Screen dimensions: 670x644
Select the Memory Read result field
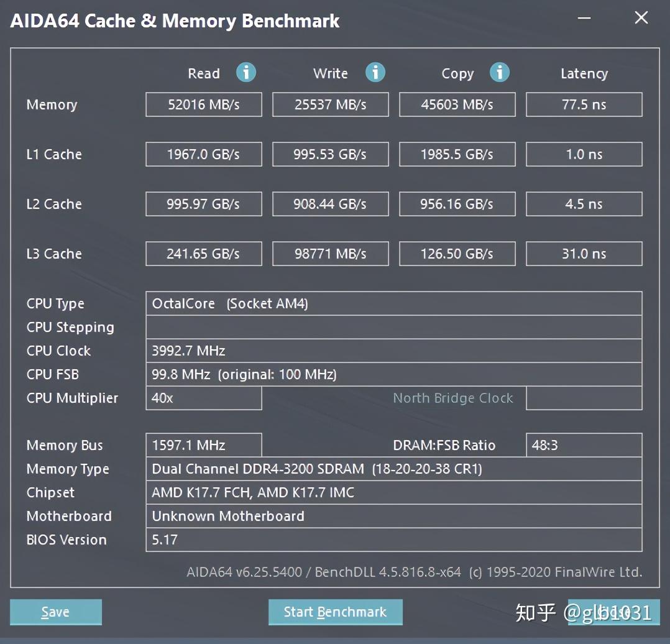pos(203,104)
